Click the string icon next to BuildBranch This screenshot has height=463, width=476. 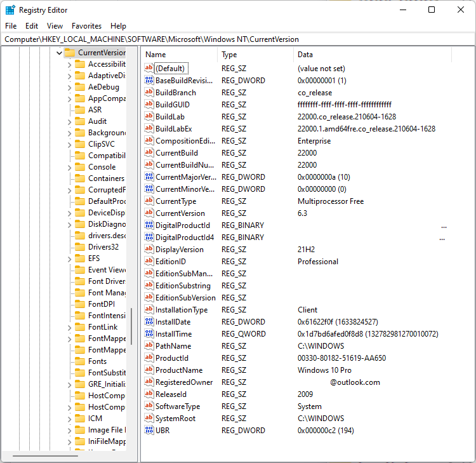[x=149, y=92]
